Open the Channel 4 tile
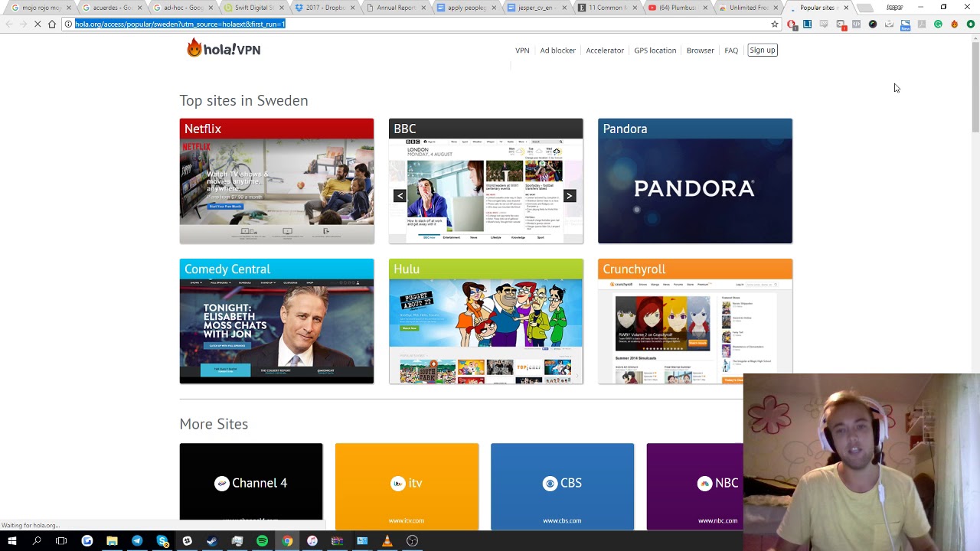 click(251, 486)
